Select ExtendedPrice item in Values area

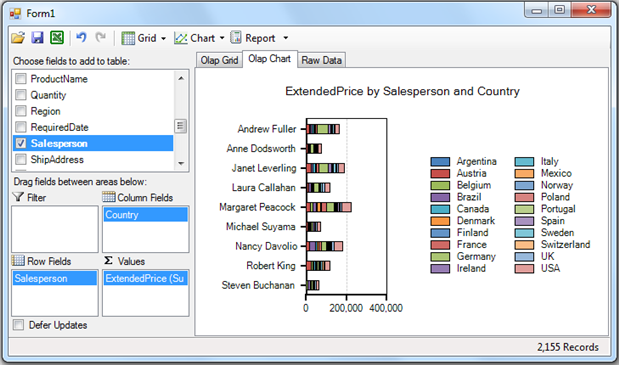point(146,279)
